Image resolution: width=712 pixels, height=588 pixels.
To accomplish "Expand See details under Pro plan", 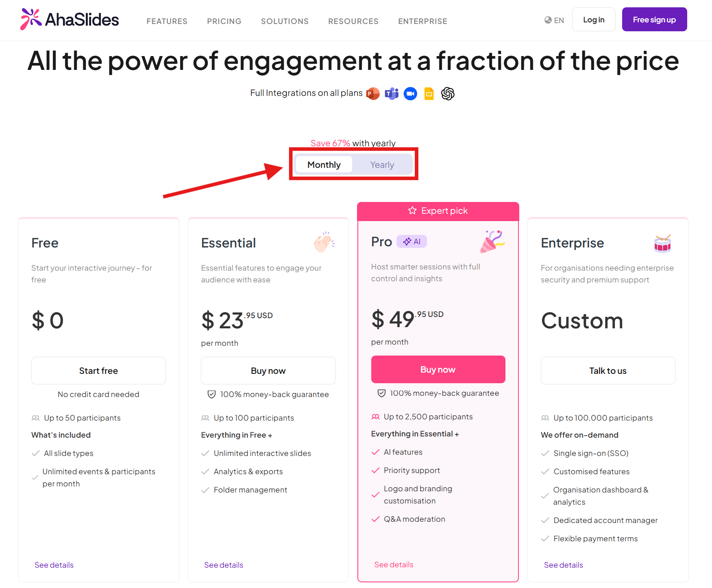I will (x=394, y=564).
